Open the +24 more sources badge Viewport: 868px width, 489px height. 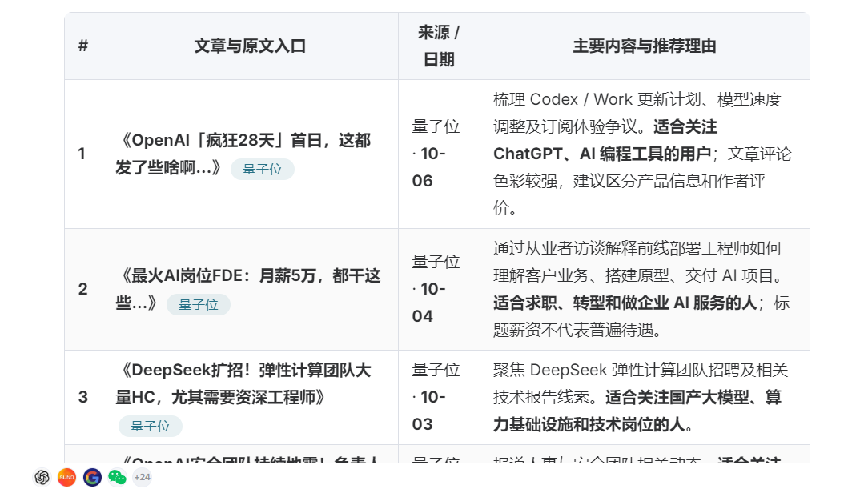143,477
